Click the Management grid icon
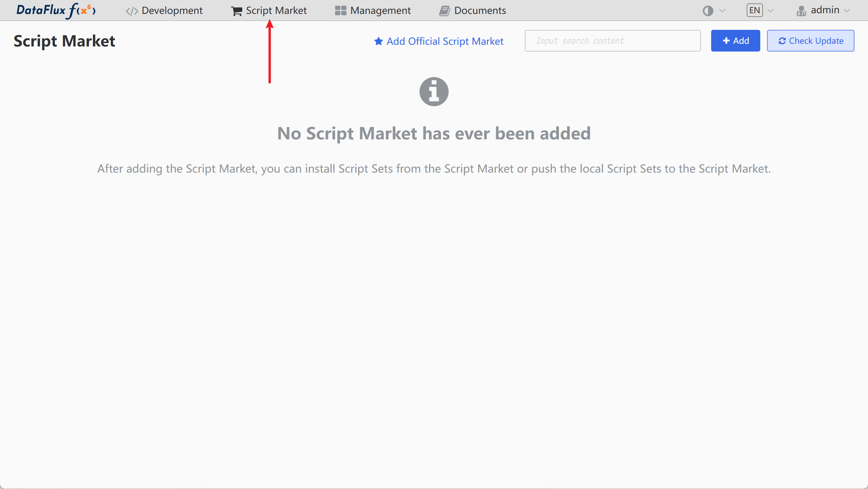868x489 pixels. coord(340,11)
